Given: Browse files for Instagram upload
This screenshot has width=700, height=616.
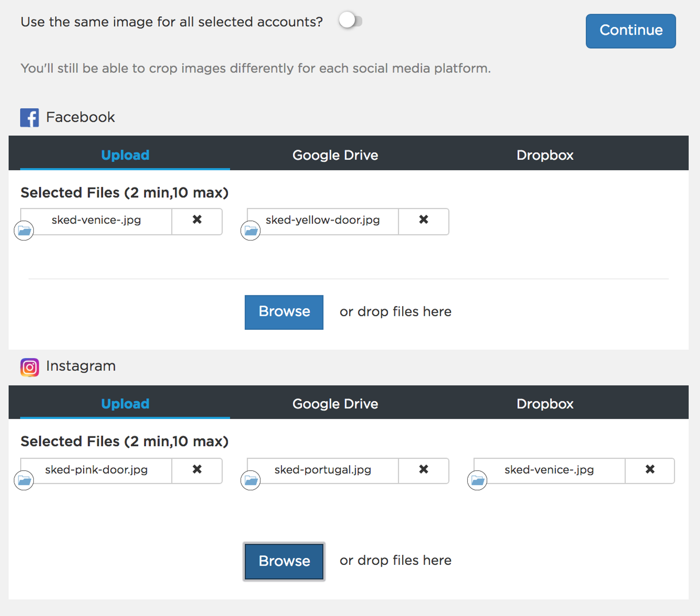Looking at the screenshot, I should 284,561.
